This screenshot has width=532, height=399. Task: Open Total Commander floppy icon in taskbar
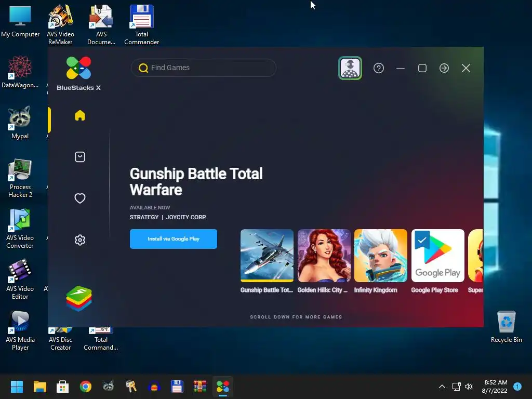pos(177,387)
